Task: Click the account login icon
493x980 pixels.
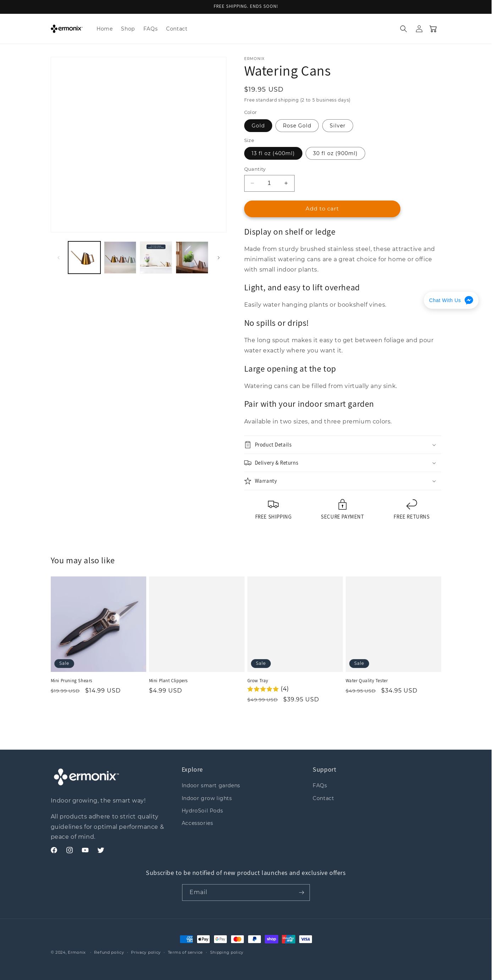Action: click(x=420, y=29)
